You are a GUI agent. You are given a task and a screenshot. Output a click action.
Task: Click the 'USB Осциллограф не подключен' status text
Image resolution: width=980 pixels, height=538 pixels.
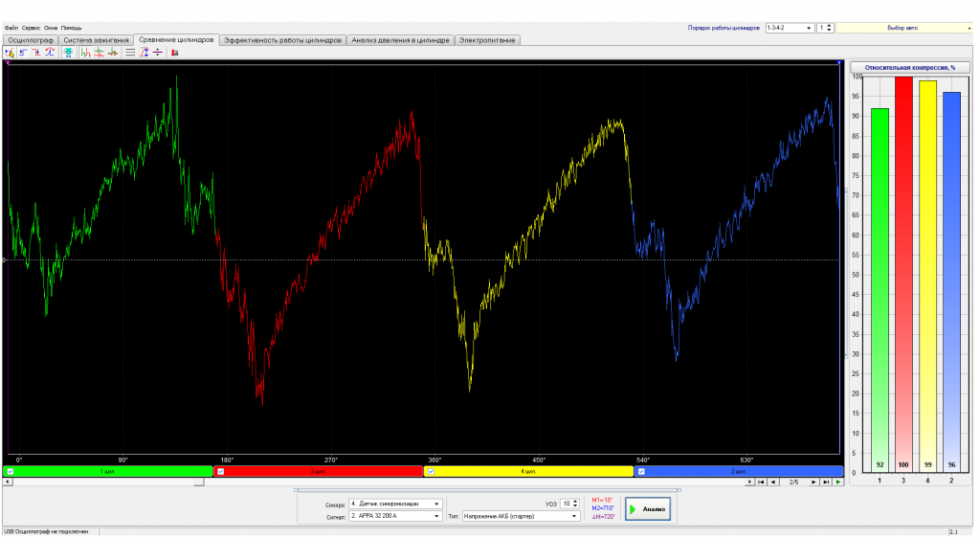tap(46, 531)
